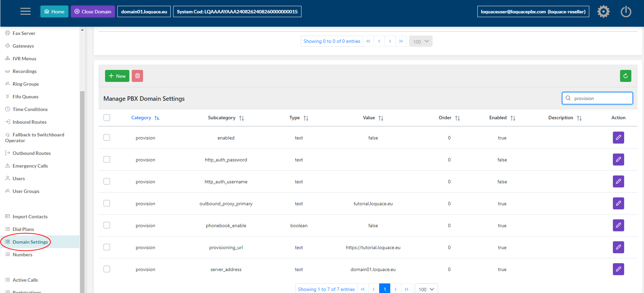The width and height of the screenshot is (644, 293).
Task: Click the power logout icon
Action: click(x=626, y=12)
